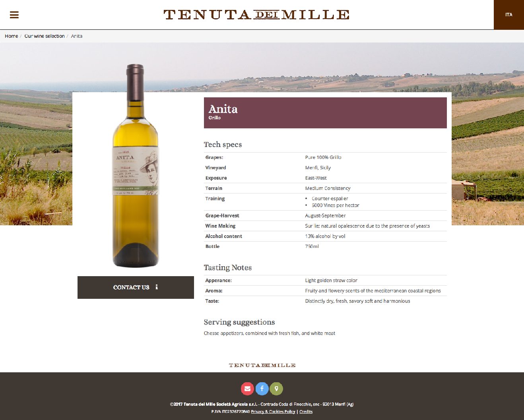Switch language using the ITA button

coord(509,15)
